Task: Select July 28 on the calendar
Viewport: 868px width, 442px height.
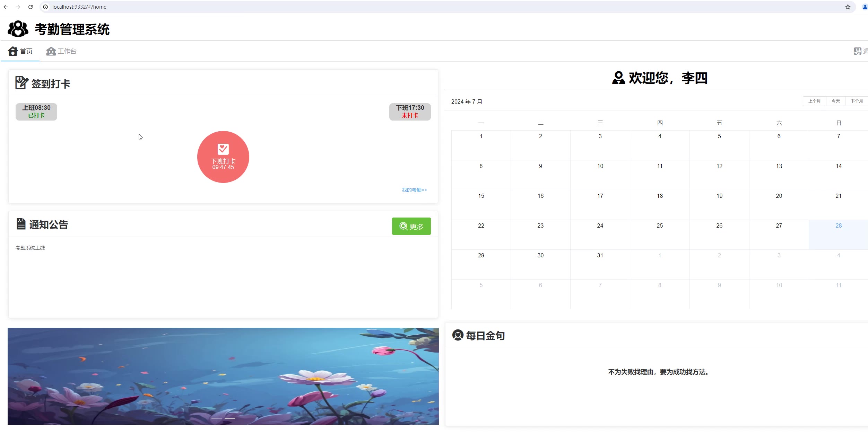Action: pos(838,234)
